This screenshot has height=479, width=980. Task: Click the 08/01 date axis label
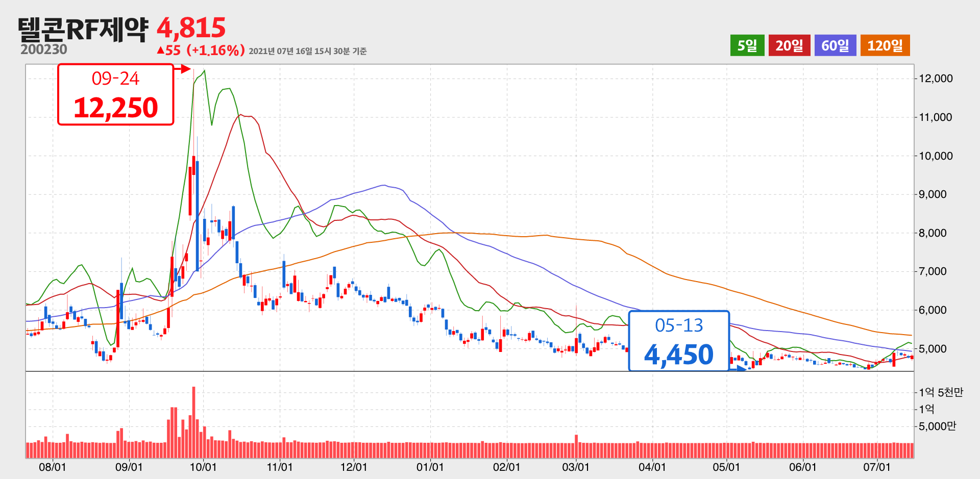[x=53, y=467]
